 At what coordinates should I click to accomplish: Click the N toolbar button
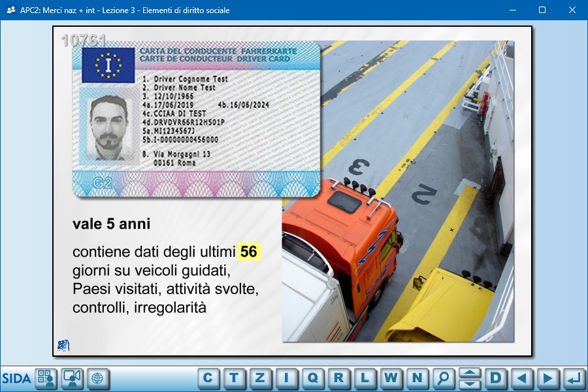pos(417,378)
